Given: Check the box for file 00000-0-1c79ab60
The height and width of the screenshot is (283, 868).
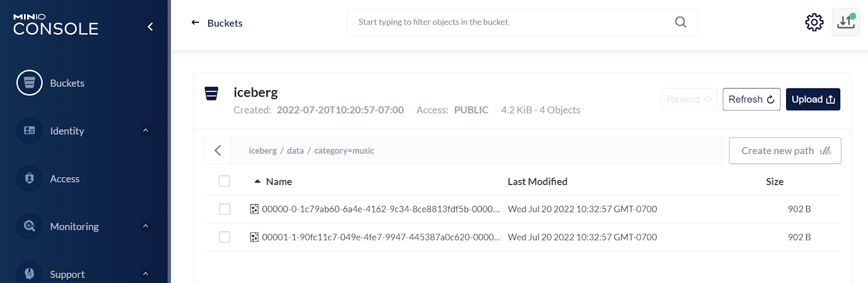Looking at the screenshot, I should (225, 209).
